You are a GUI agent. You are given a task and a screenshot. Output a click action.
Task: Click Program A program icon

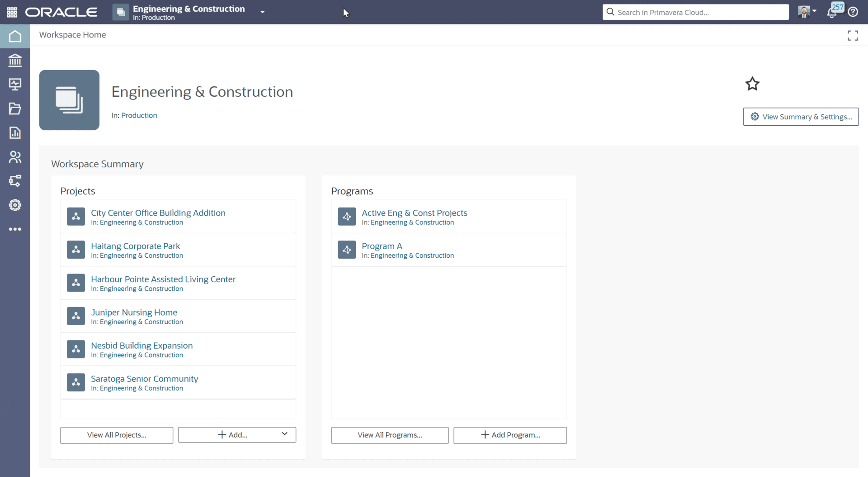tap(347, 250)
